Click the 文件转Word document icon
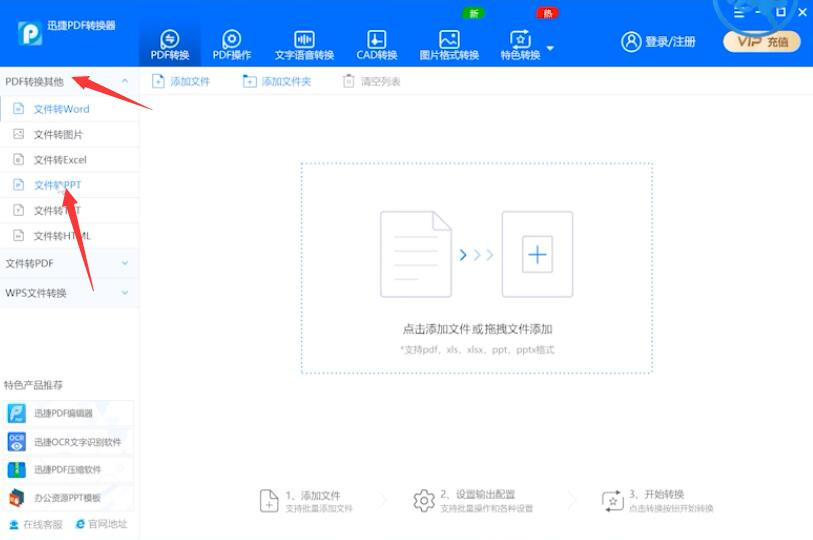 19,108
